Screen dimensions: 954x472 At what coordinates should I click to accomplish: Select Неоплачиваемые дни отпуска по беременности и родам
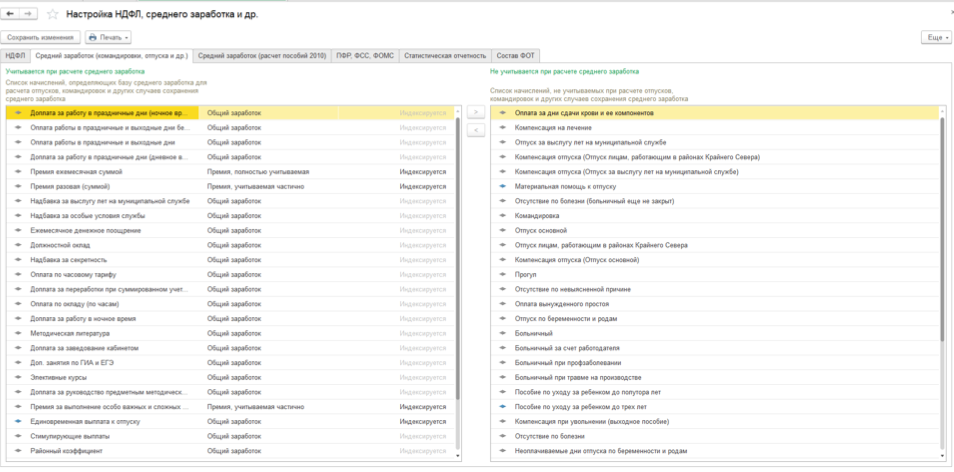[716, 451]
